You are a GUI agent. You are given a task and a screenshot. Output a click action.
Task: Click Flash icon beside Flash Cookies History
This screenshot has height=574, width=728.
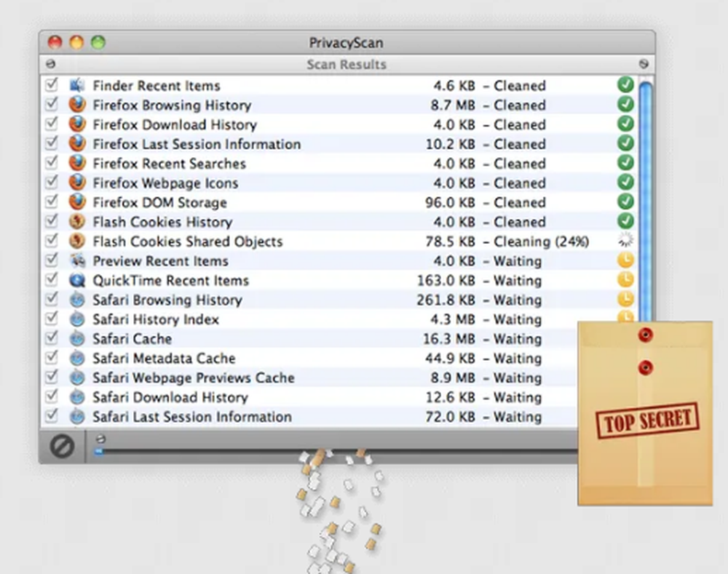[77, 222]
